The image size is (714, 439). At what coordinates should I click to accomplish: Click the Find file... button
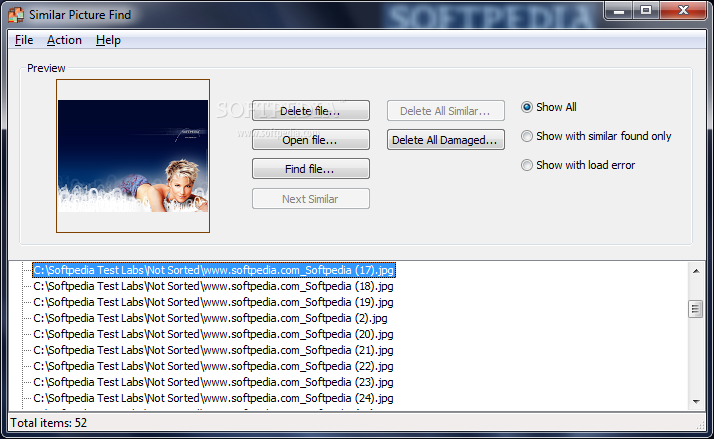coord(311,169)
